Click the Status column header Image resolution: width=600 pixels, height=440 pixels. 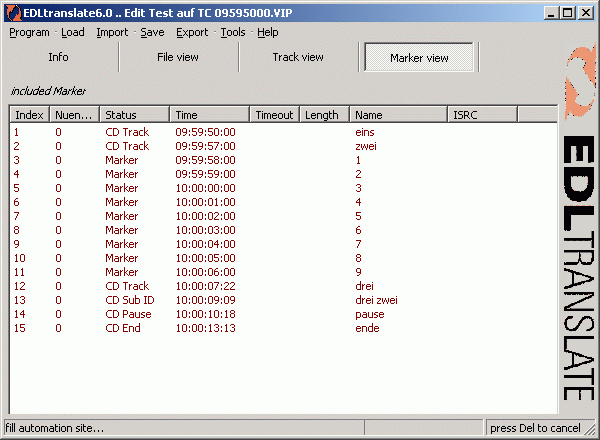tap(134, 115)
